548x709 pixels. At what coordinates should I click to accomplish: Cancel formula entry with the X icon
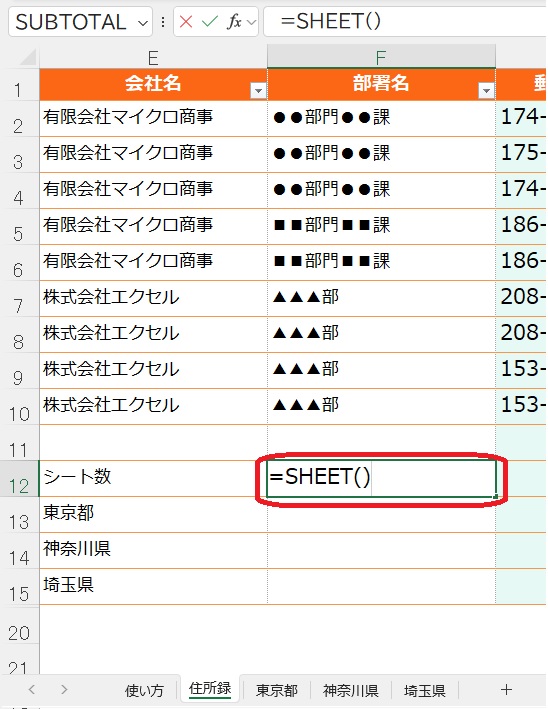(x=186, y=21)
